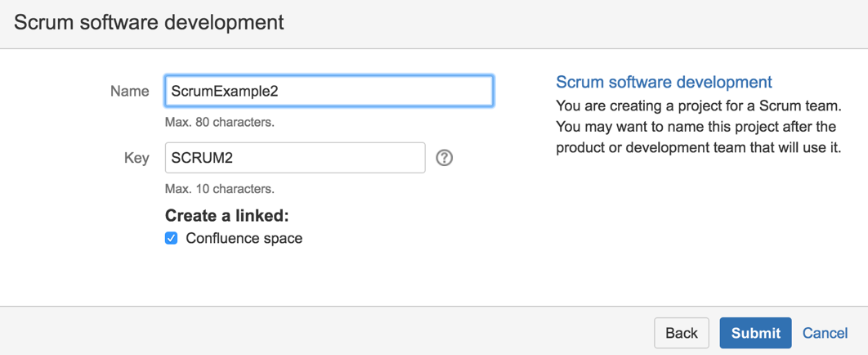Place cursor on the SCRUM2 text

tap(202, 159)
